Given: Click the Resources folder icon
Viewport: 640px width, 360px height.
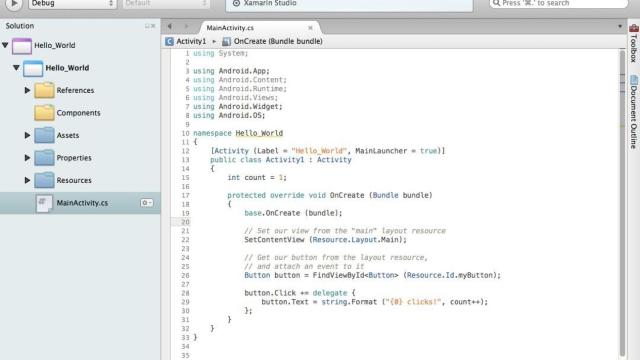Looking at the screenshot, I should [x=44, y=180].
